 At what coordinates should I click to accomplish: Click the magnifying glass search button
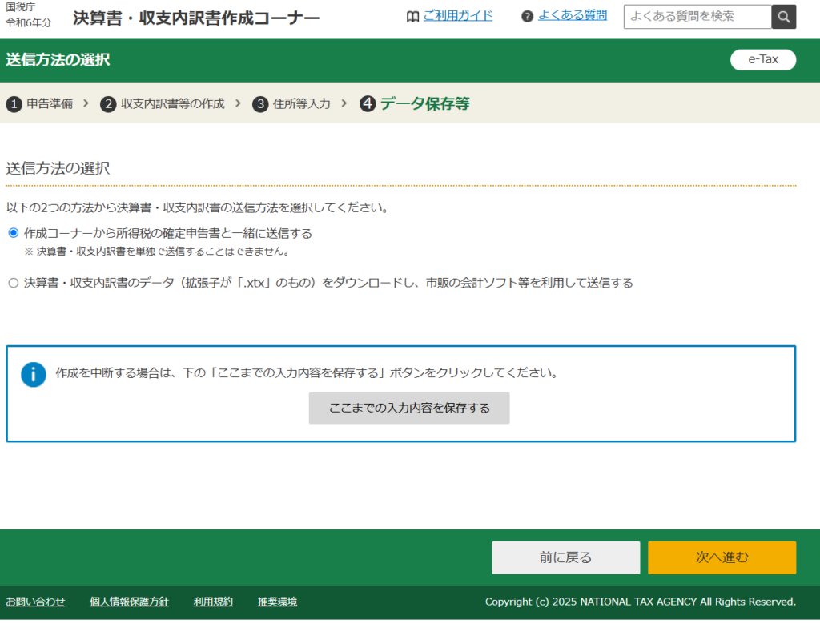[x=783, y=16]
